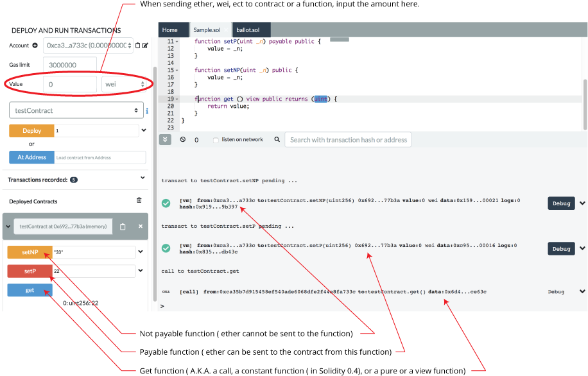Close the Sample.sol tab
The image size is (588, 376).
pos(226,30)
